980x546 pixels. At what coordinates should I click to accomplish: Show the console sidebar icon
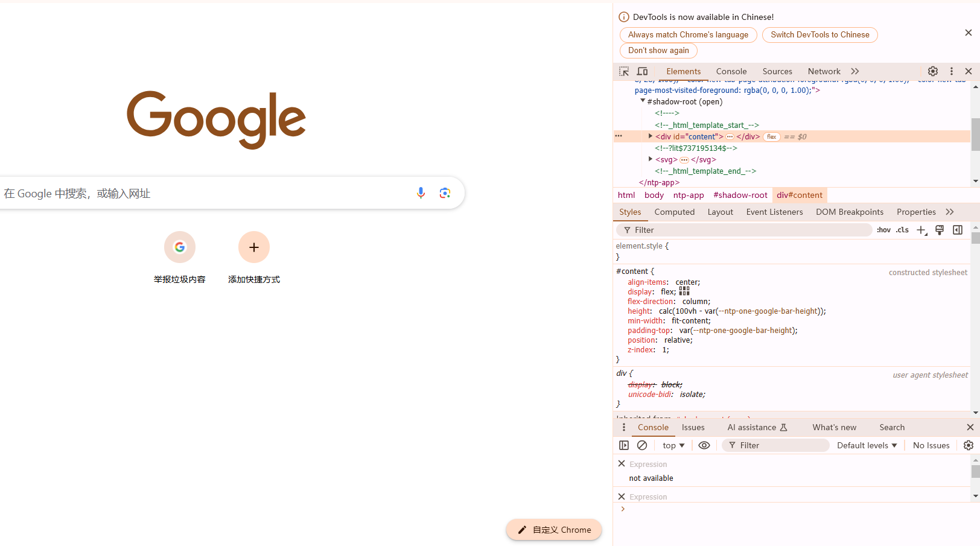click(624, 445)
